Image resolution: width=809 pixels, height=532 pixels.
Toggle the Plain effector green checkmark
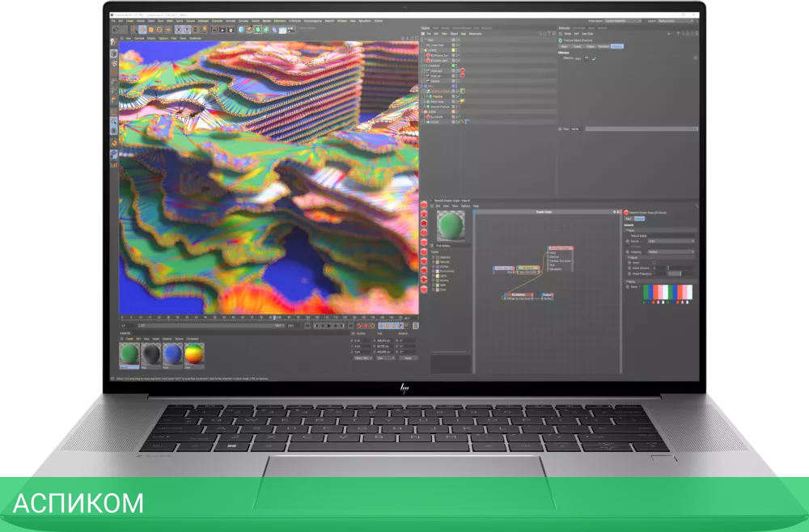595,59
